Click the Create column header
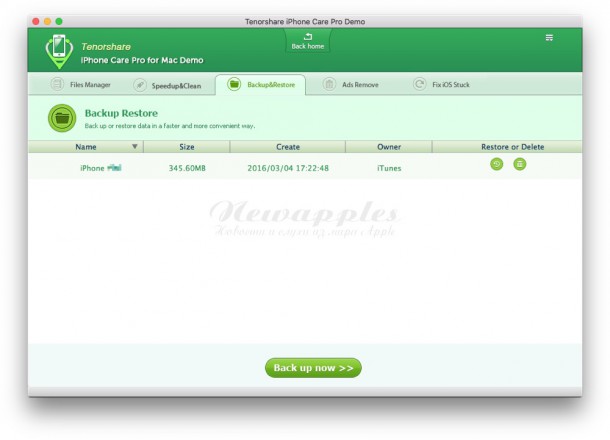 click(x=288, y=147)
